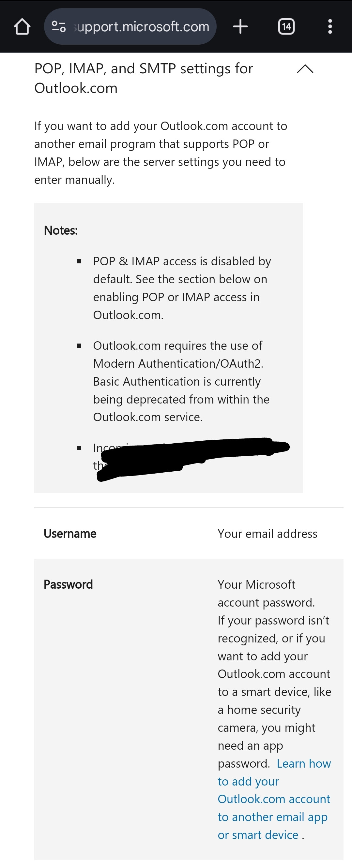Tap the "Notes:" heading
The width and height of the screenshot is (352, 868).
point(61,230)
